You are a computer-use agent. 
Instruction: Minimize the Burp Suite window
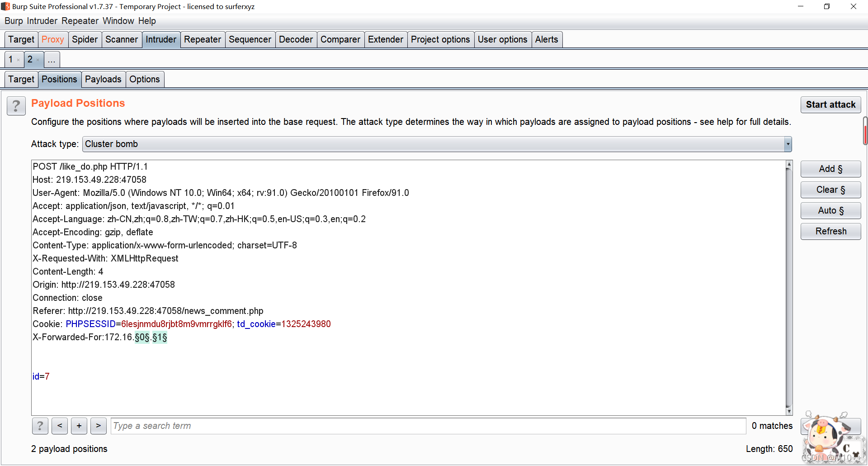(x=801, y=6)
